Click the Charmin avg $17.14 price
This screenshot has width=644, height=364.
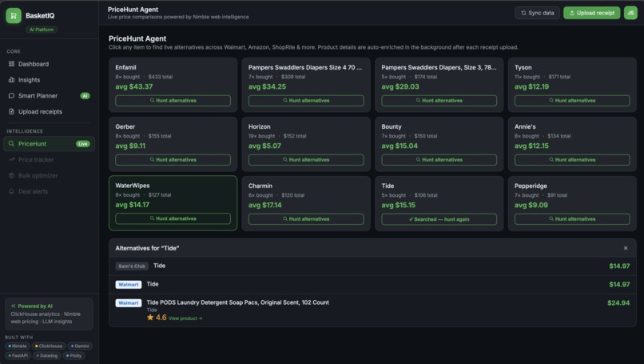[265, 205]
